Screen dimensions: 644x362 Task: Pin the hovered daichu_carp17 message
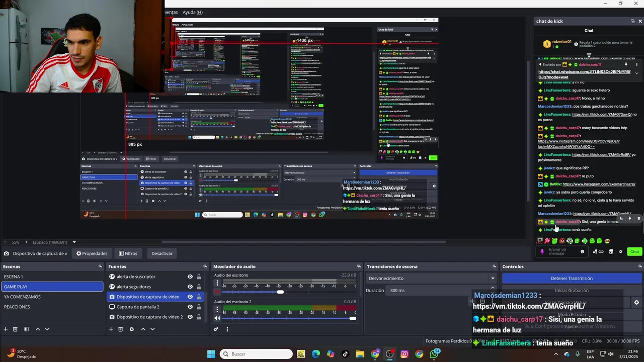coord(629,219)
